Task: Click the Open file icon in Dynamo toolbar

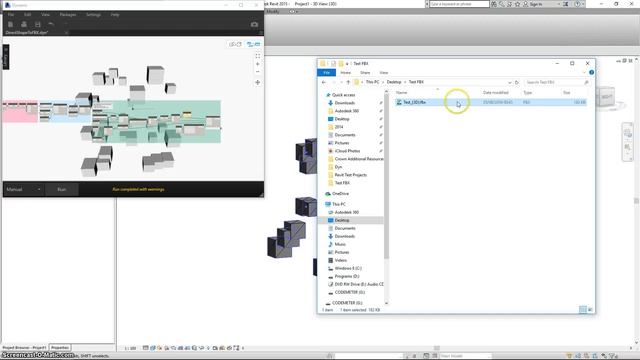Action: pos(24,24)
